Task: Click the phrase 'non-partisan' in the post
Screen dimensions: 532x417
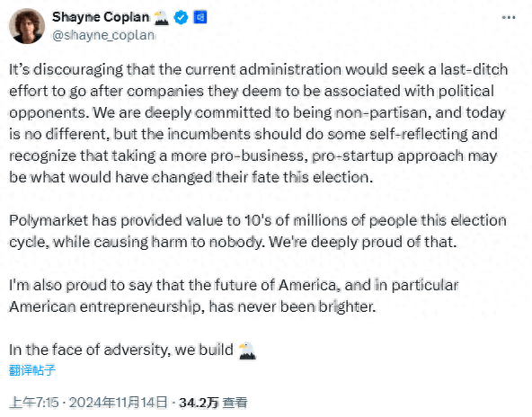Action: coord(381,112)
